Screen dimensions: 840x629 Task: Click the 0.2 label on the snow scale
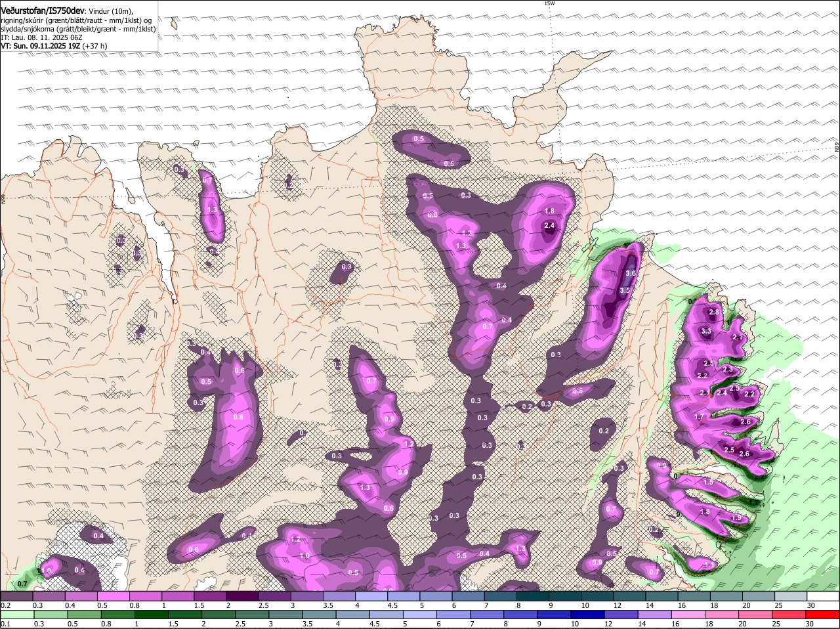[x=6, y=605]
